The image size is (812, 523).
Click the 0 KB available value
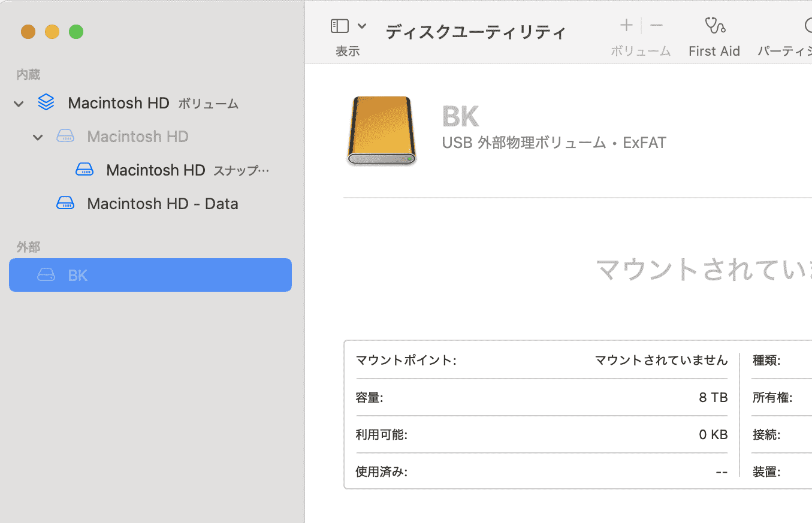point(713,435)
